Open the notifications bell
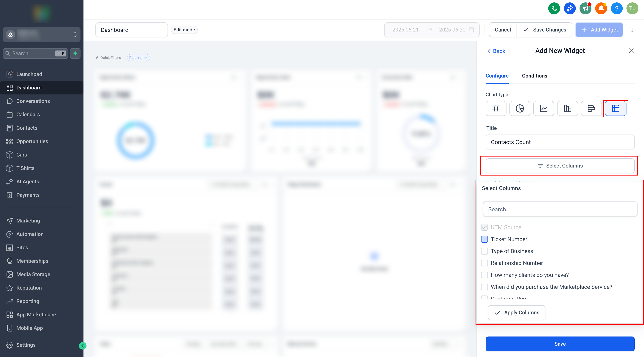The image size is (644, 357). (601, 8)
